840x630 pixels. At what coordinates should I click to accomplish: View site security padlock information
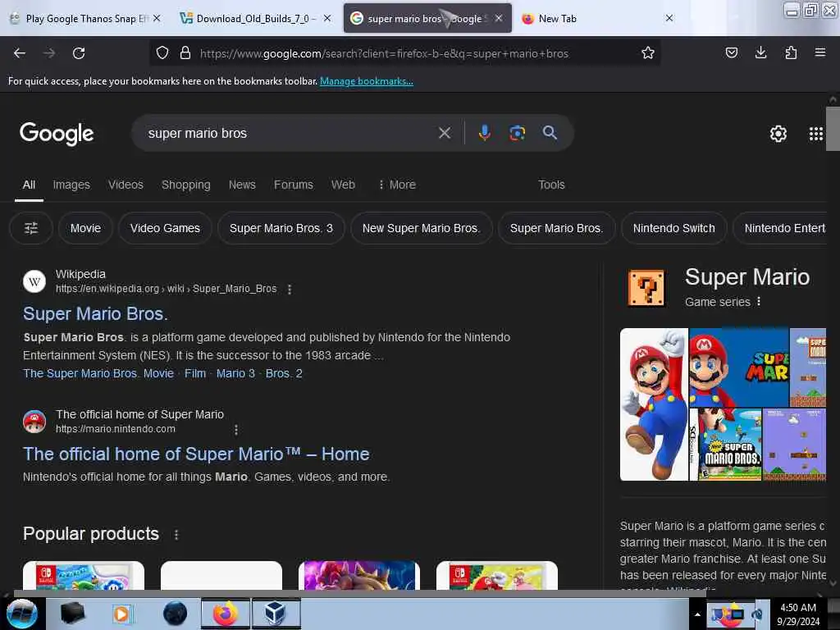pos(185,53)
